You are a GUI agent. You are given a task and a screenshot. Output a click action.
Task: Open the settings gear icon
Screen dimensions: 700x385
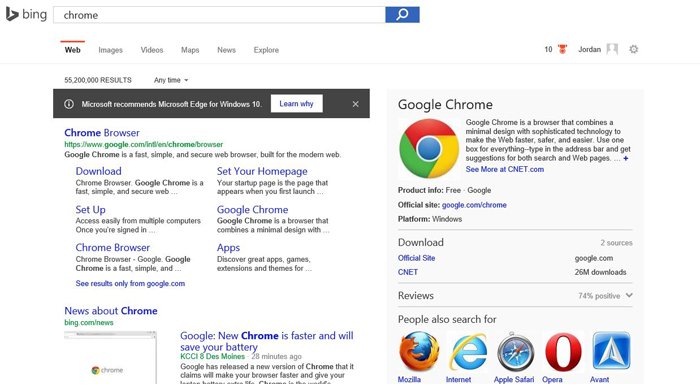coord(633,49)
